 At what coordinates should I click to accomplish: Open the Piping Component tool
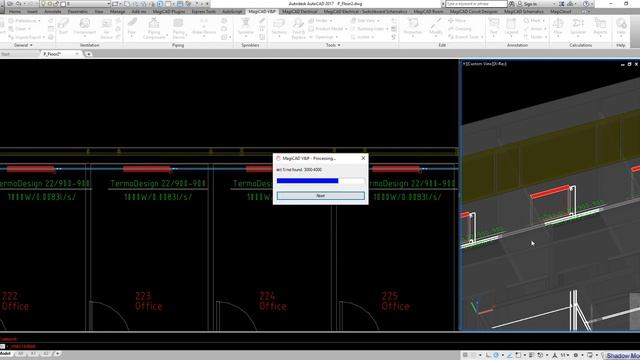[154, 28]
